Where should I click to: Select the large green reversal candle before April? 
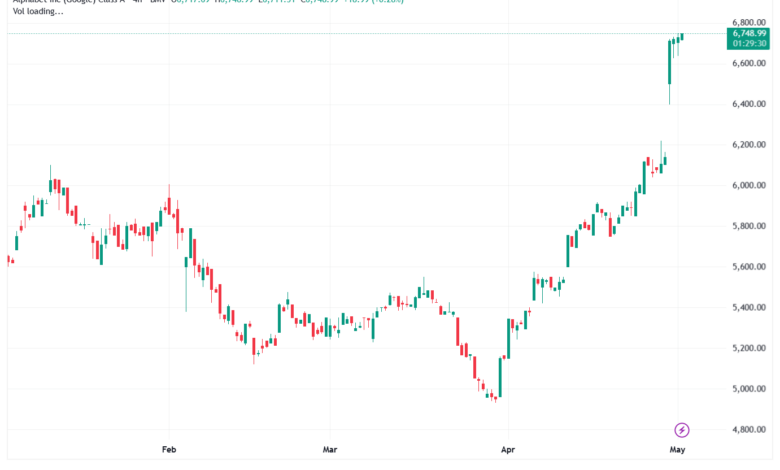(x=500, y=377)
